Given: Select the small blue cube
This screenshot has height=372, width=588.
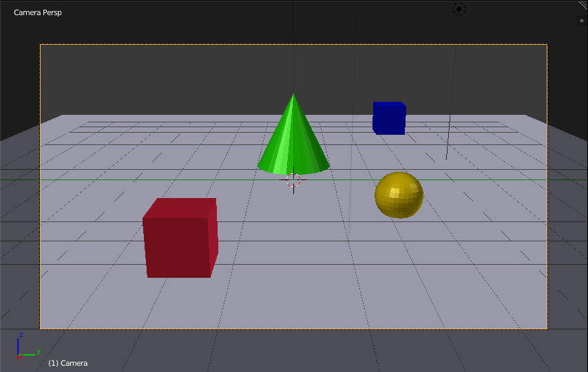Looking at the screenshot, I should point(389,118).
